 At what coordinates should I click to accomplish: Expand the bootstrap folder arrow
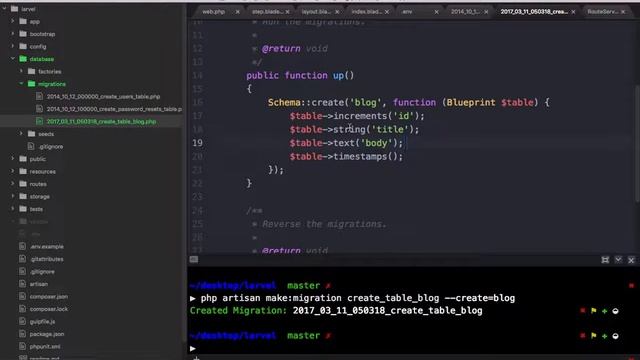(x=12, y=34)
